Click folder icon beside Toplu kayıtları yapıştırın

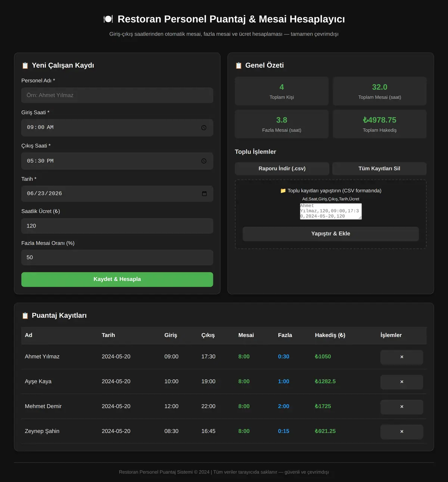[x=283, y=191]
